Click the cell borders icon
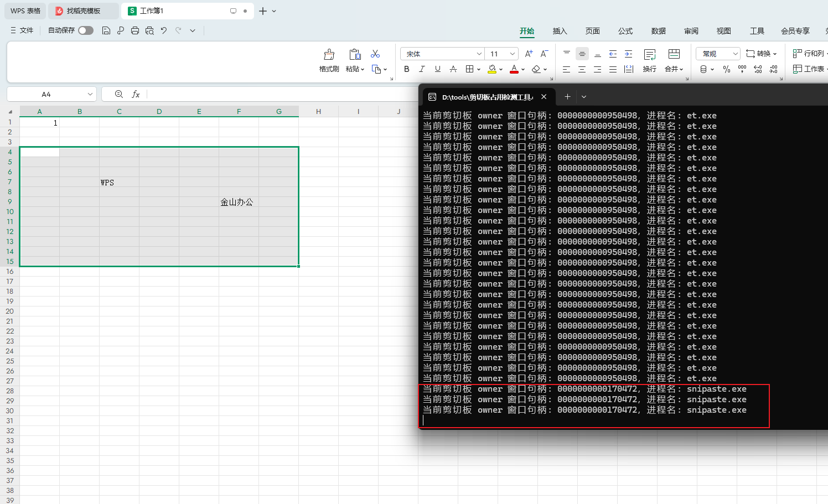Image resolution: width=828 pixels, height=504 pixels. pos(469,69)
